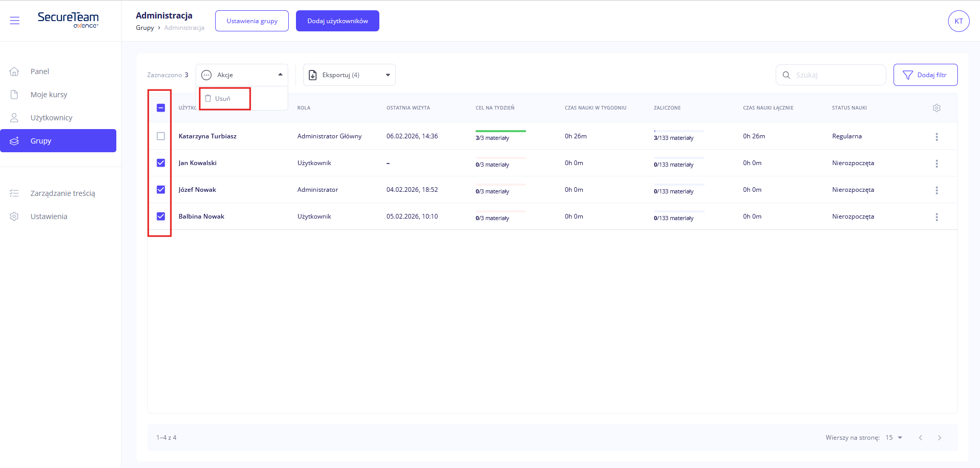
Task: Open row options for Katarzyna Turbiasz
Action: tap(936, 137)
